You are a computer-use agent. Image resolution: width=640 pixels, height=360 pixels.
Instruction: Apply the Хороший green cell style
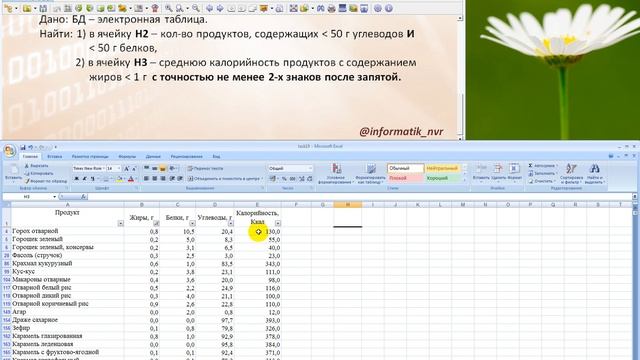pos(443,178)
